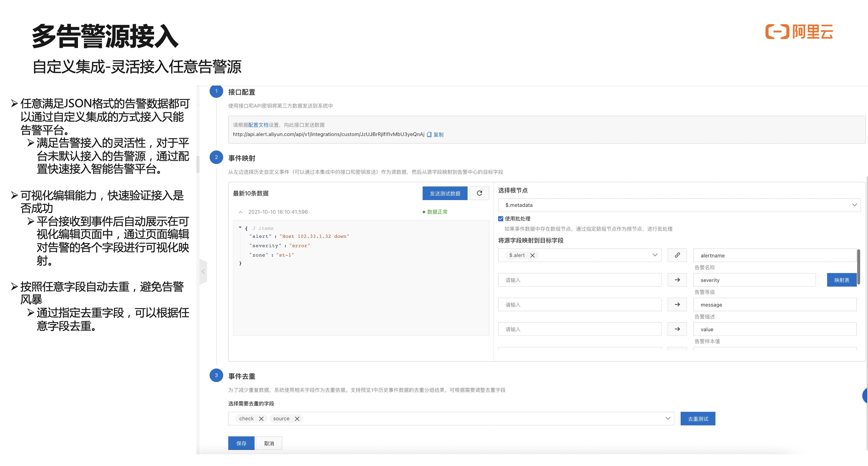Open the $.metadata root node dropdown
Screen dimensions: 868x466
pyautogui.click(x=854, y=205)
